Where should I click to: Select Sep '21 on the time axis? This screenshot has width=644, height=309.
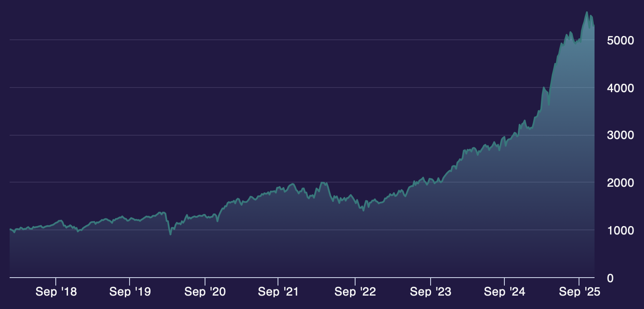[x=278, y=292]
